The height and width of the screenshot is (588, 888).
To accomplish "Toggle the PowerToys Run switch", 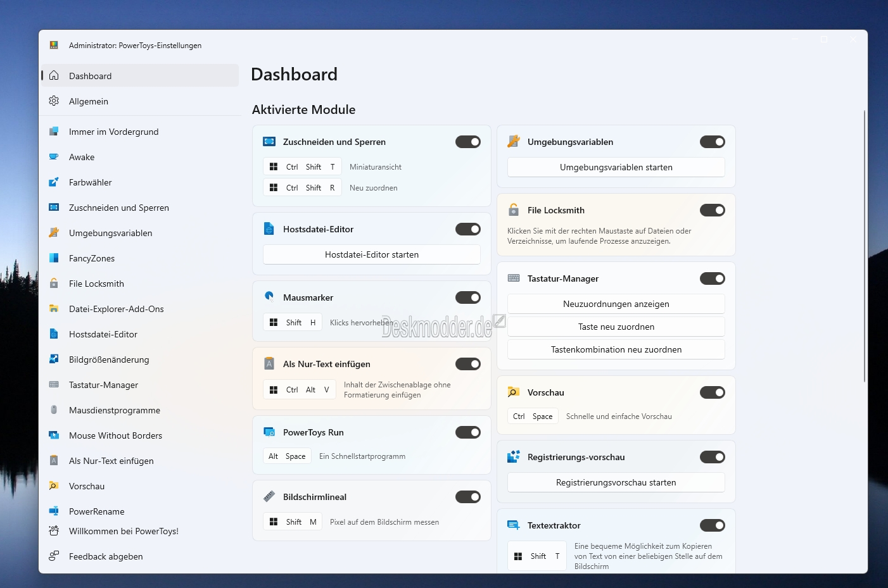I will click(x=467, y=432).
